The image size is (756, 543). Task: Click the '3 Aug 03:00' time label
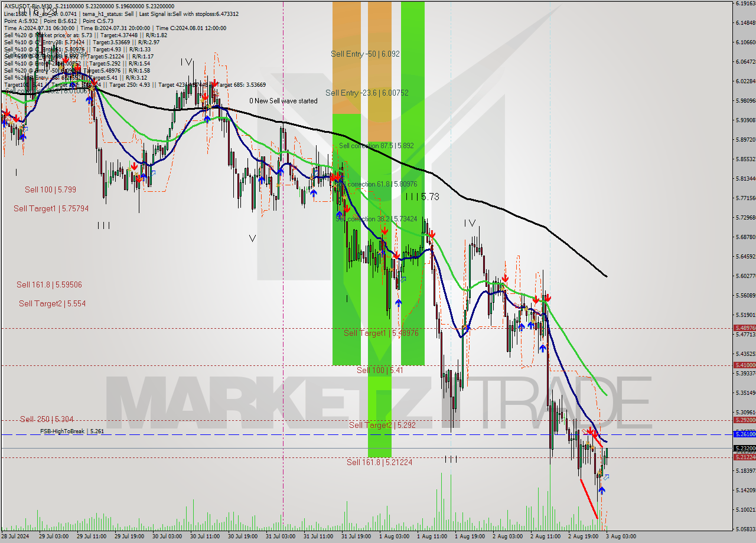pos(621,537)
